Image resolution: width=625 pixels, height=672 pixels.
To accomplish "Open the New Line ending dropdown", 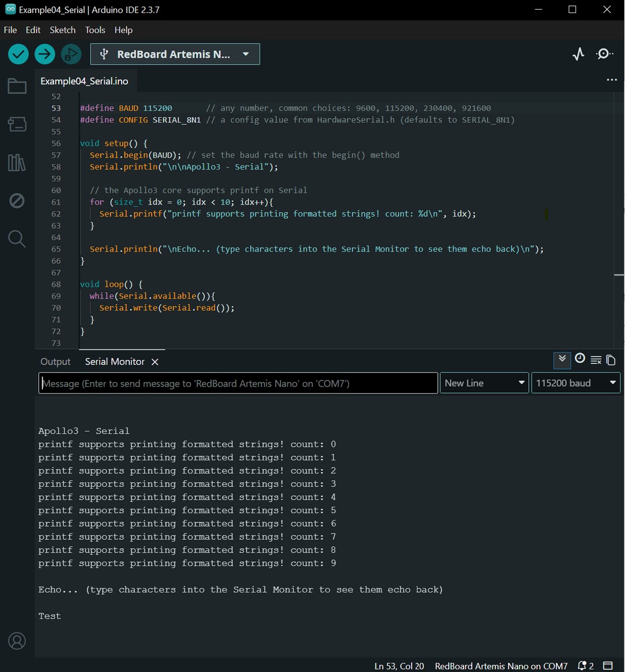I will coord(484,383).
